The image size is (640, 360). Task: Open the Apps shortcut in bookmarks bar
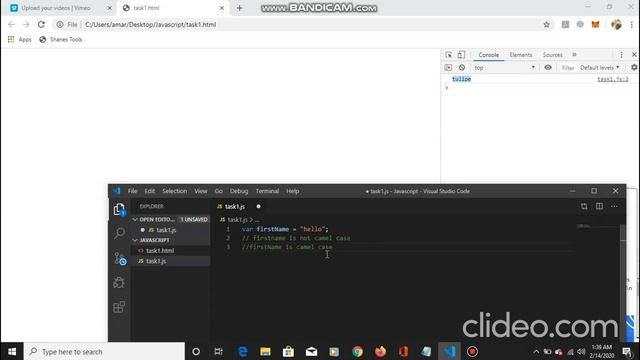coord(20,40)
